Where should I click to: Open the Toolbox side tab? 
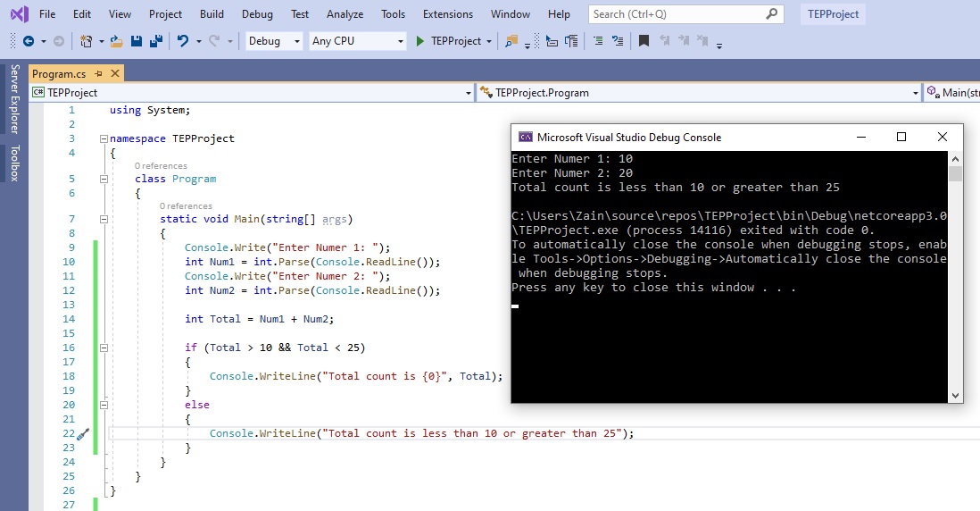14,163
